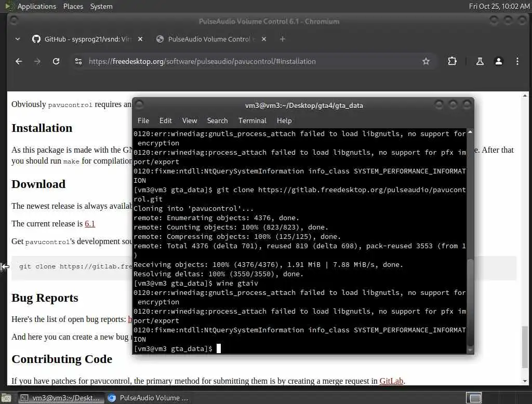This screenshot has width=532, height=404.
Task: Click web page scrollbar down arrow
Action: point(525,381)
